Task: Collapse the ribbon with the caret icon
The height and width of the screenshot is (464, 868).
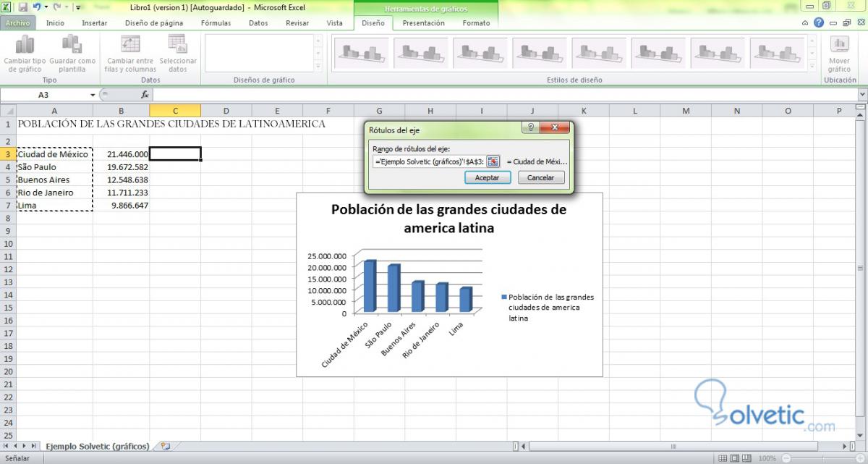Action: tap(806, 23)
